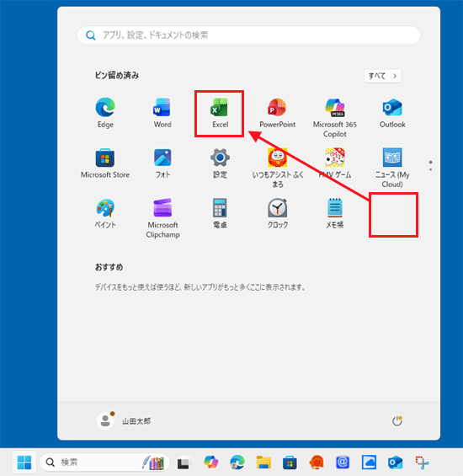Open Outlook from pinned apps

392,113
